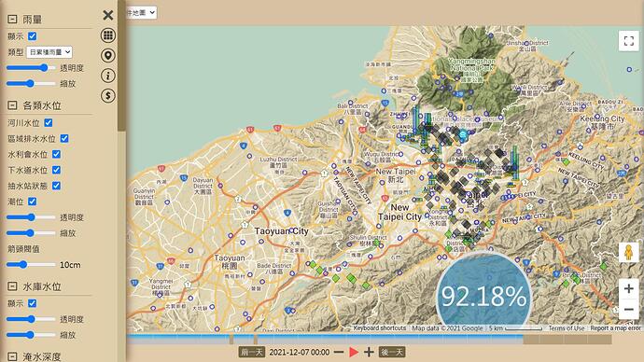Open the info icon in the side toolbar
644x362 pixels.
point(108,76)
